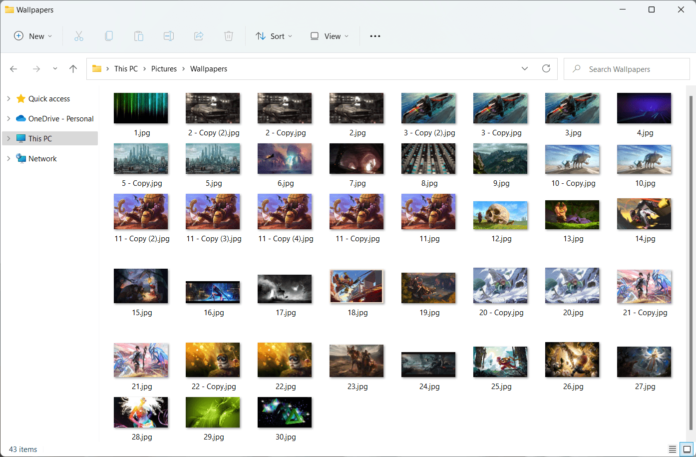This screenshot has width=696, height=457.
Task: Click the Cut scissors icon
Action: (79, 36)
